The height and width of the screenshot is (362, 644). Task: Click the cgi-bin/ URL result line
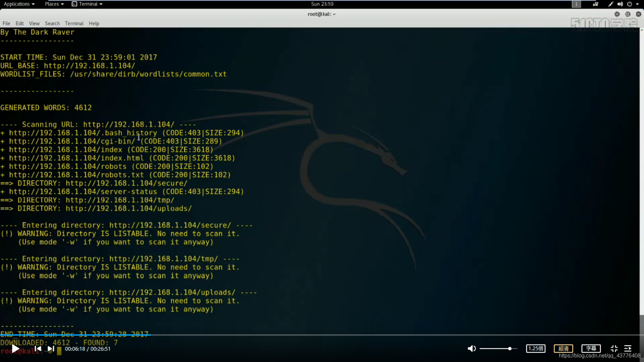[x=111, y=141]
